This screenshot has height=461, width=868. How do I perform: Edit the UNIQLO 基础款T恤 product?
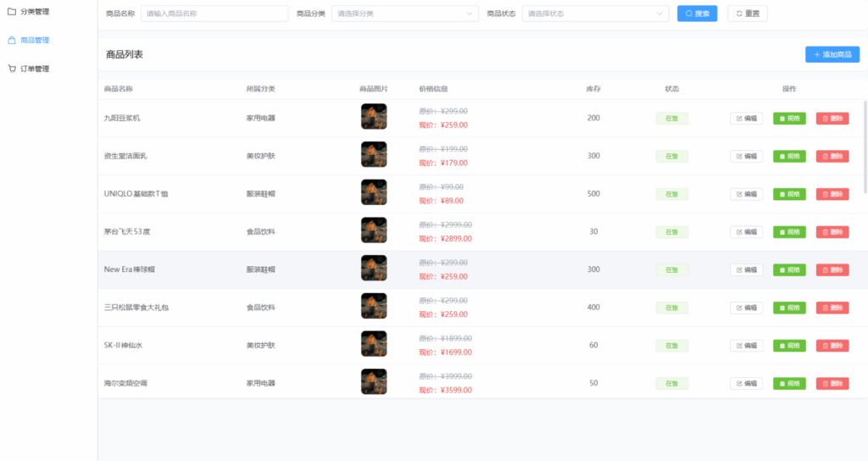coord(746,194)
